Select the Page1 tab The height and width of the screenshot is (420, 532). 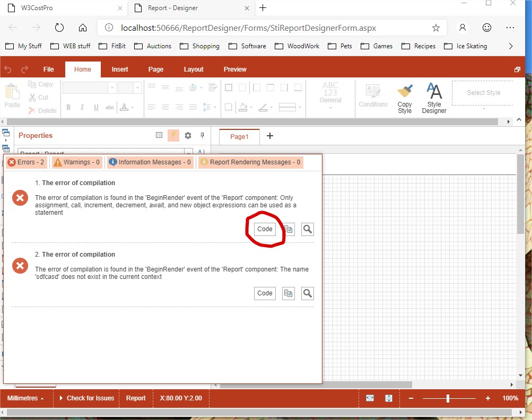pos(239,137)
